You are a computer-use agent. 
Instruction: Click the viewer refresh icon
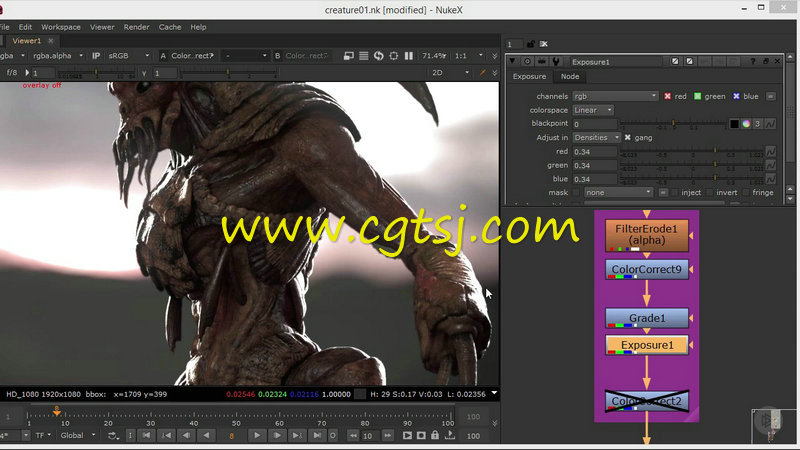click(379, 56)
